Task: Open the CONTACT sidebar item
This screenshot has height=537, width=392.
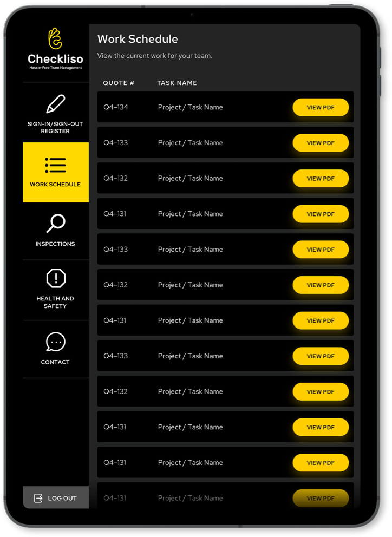Action: 56,349
